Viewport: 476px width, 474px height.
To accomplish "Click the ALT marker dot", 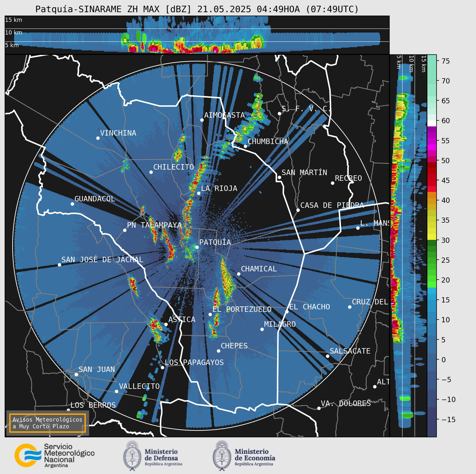I will (x=375, y=387).
